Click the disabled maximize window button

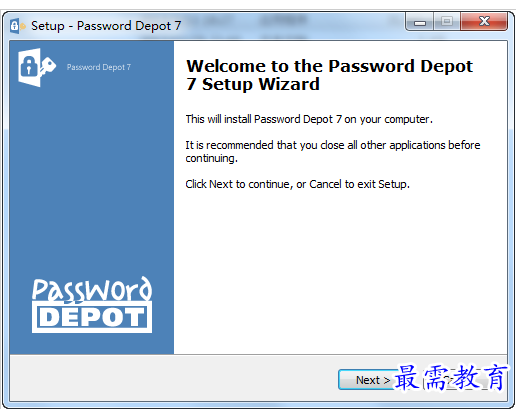click(447, 22)
